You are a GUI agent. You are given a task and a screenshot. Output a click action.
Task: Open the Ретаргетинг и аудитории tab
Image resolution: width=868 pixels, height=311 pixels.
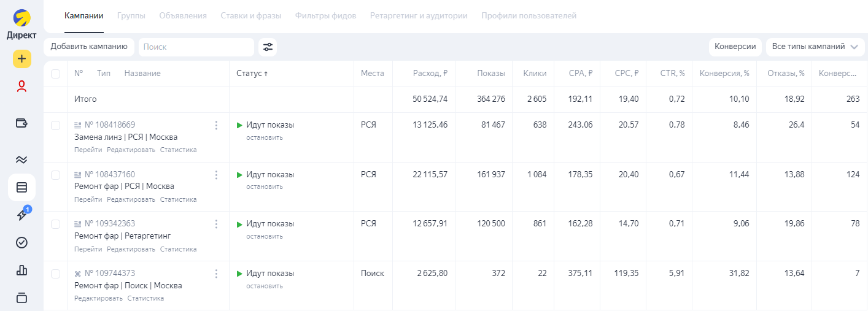tap(419, 15)
